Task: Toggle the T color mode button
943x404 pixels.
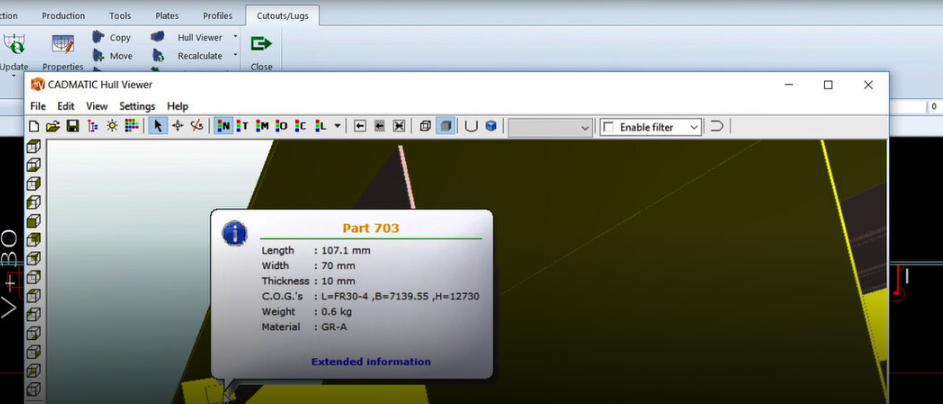Action: click(x=242, y=126)
